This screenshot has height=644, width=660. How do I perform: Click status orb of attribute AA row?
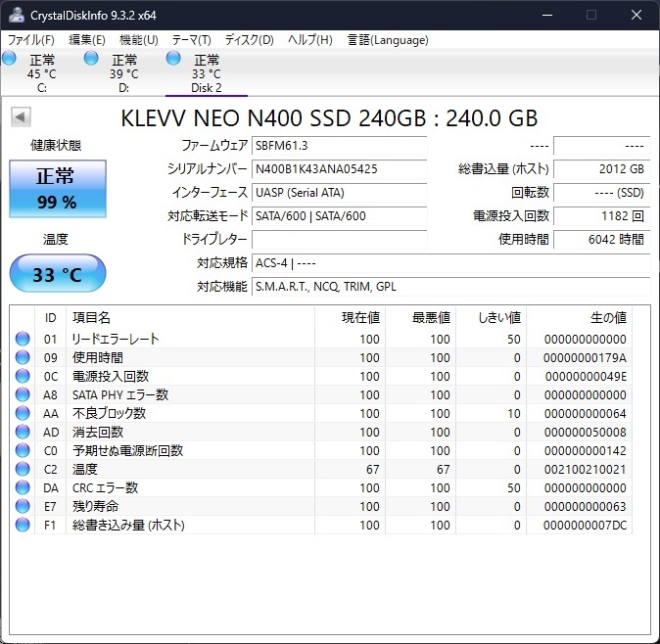click(x=23, y=413)
